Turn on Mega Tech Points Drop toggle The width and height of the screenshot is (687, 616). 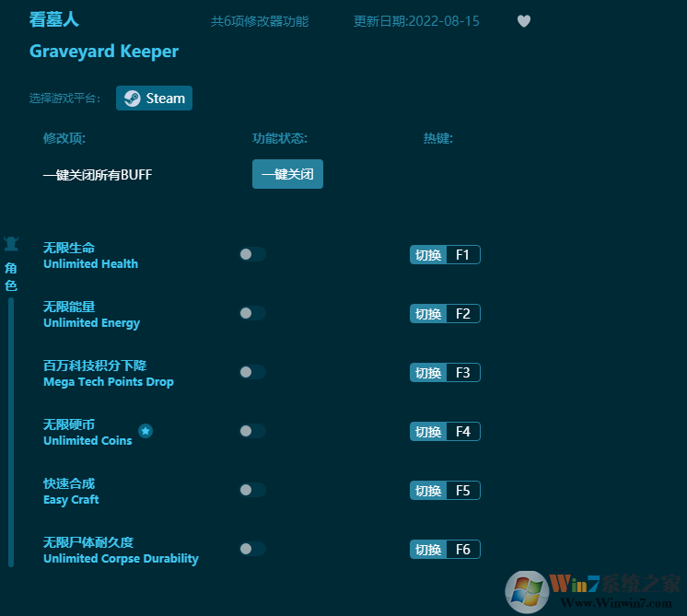pos(251,372)
